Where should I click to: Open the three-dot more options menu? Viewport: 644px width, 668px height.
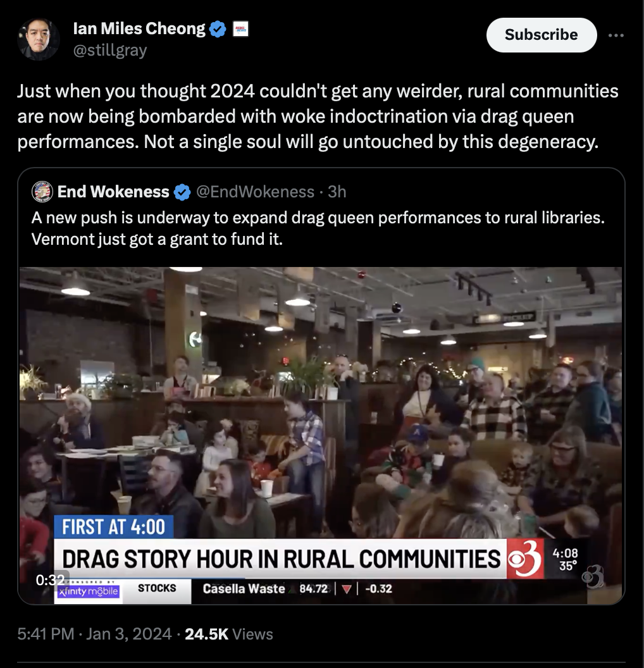(616, 35)
